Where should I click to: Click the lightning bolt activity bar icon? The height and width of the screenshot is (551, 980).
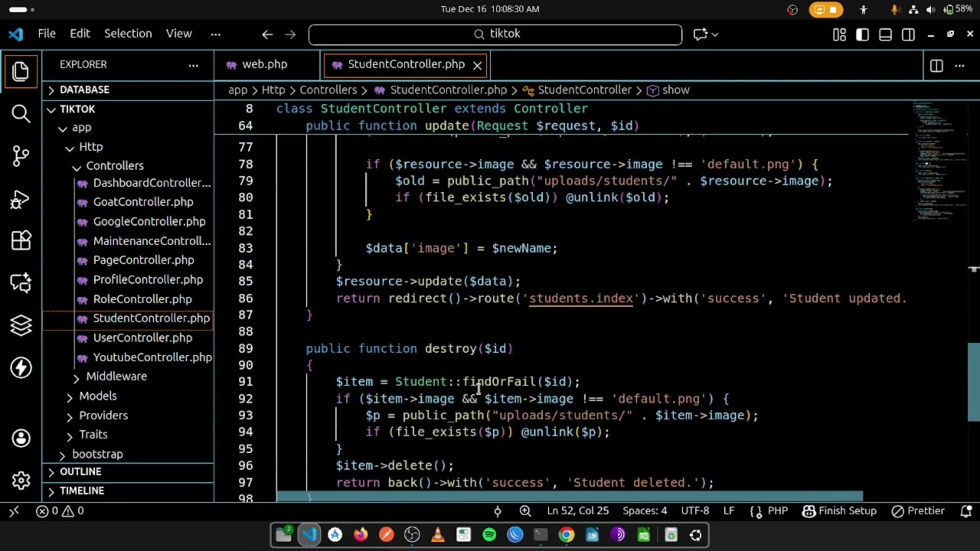21,368
